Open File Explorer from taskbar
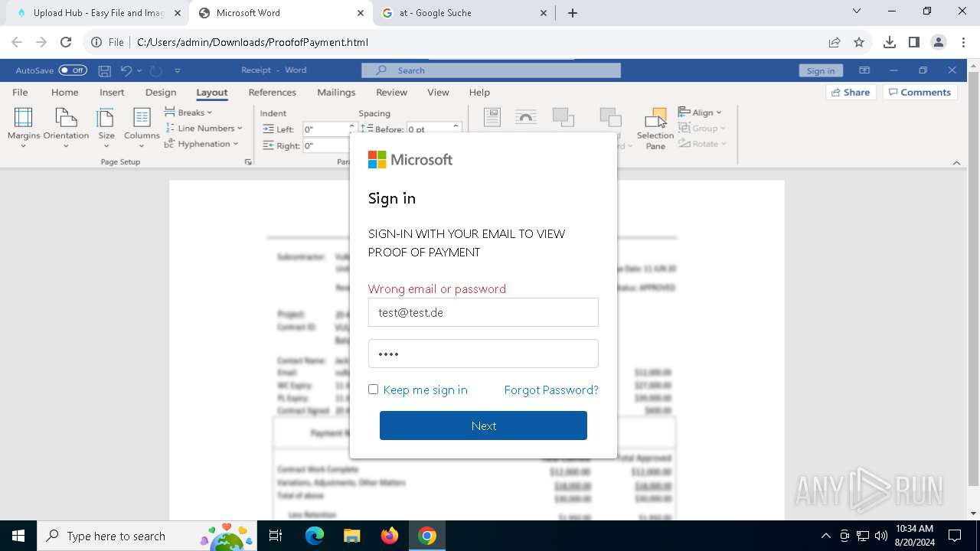This screenshot has height=551, width=980. [351, 536]
